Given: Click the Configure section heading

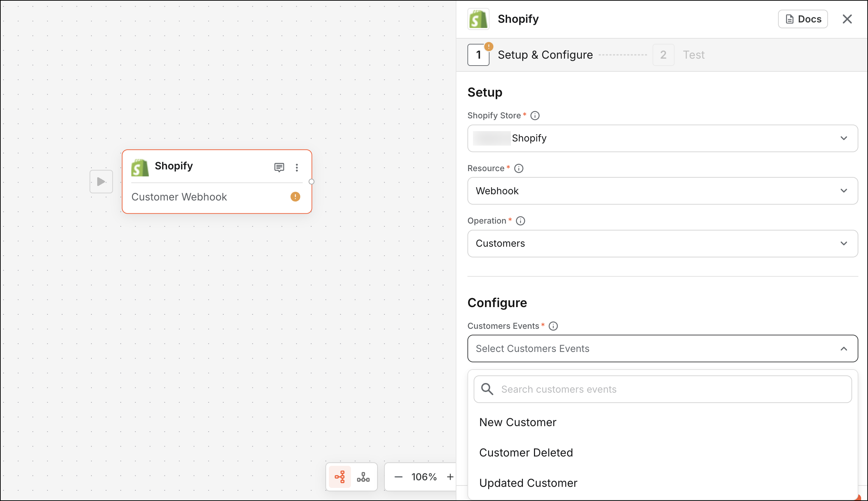Looking at the screenshot, I should click(497, 303).
